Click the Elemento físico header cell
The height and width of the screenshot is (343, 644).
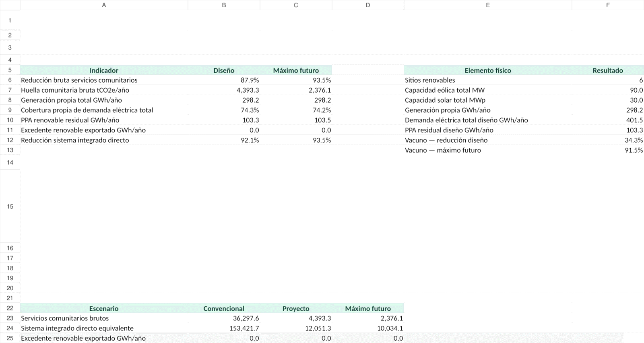488,70
